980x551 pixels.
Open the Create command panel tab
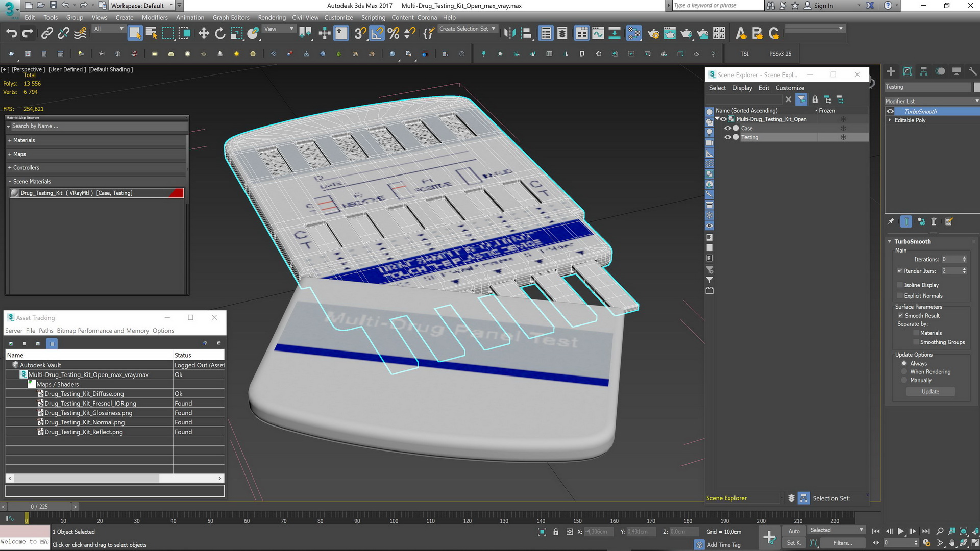(x=891, y=71)
